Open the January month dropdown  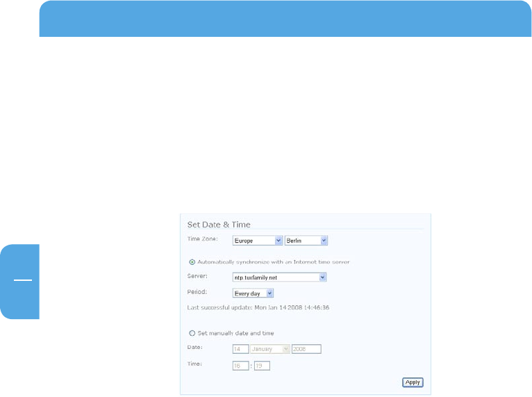[x=270, y=349]
